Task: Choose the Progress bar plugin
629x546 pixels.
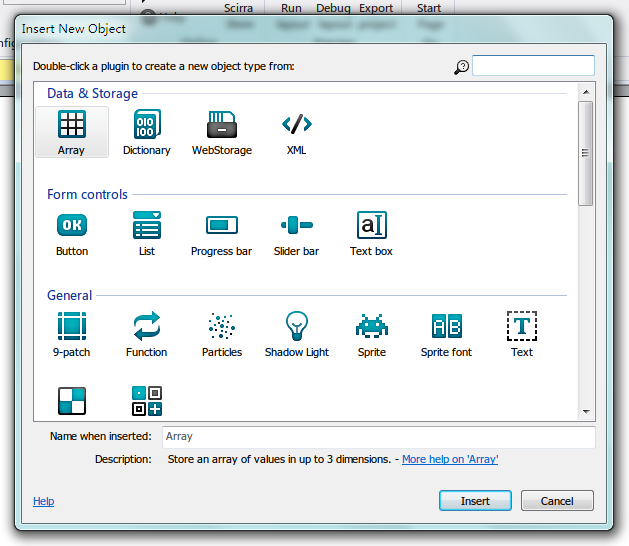Action: pos(221,226)
